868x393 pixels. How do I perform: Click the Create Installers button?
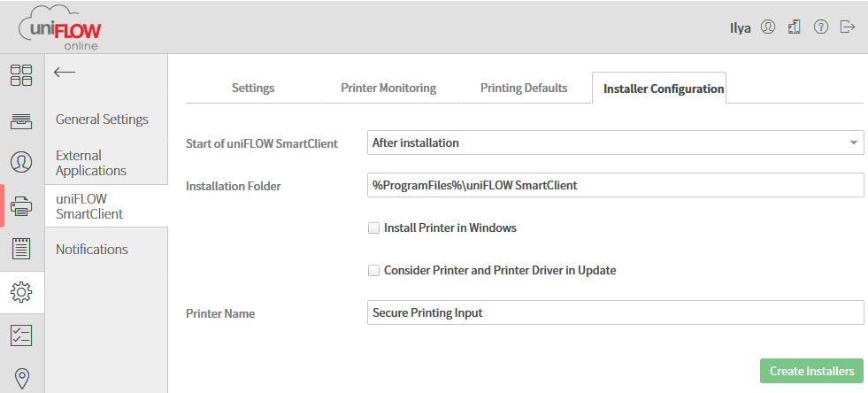tap(811, 371)
